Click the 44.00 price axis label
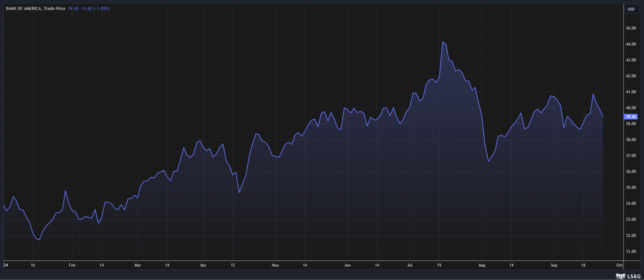The width and height of the screenshot is (644, 280). click(x=631, y=44)
